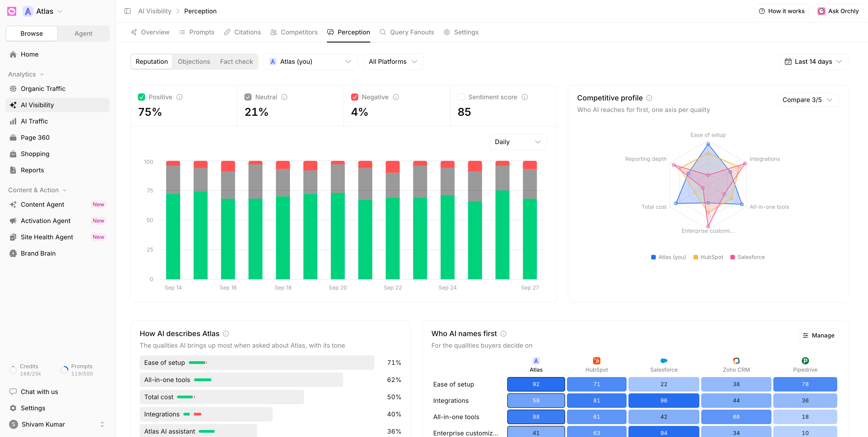The width and height of the screenshot is (868, 437).
Task: Uncheck the Negative checkbox
Action: pyautogui.click(x=354, y=97)
